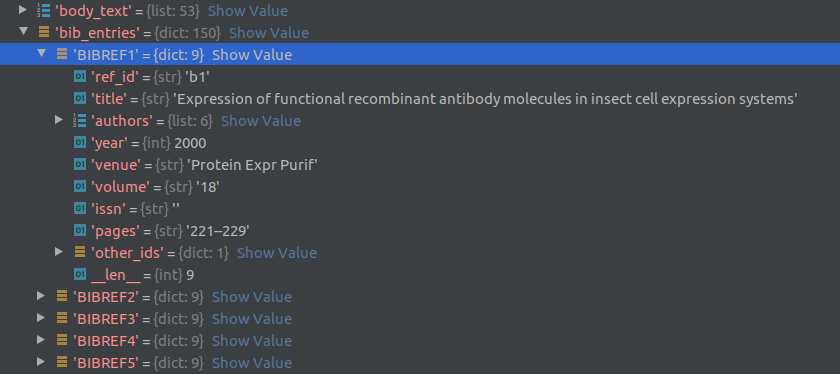Click the list icon beside 'body_text'
The height and width of the screenshot is (374, 840).
tap(43, 10)
